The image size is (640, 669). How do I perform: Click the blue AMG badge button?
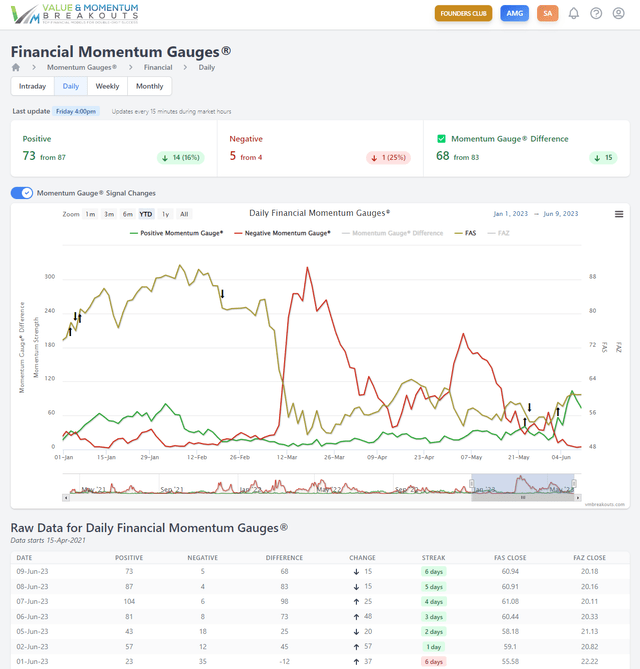click(515, 14)
